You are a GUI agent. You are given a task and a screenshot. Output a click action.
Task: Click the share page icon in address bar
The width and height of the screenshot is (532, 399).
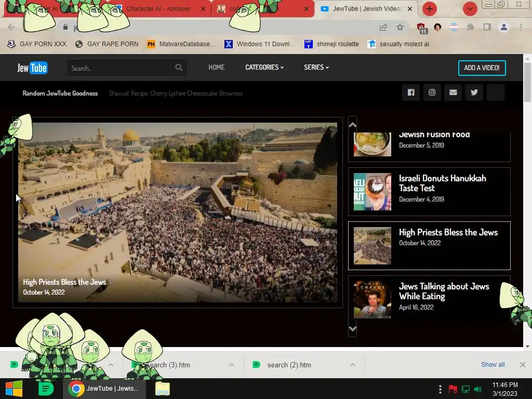point(383,28)
